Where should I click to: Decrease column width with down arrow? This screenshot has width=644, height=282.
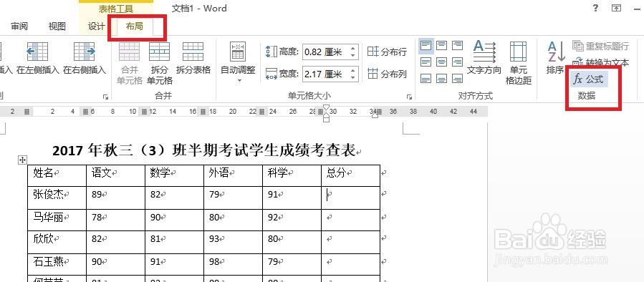coord(353,78)
